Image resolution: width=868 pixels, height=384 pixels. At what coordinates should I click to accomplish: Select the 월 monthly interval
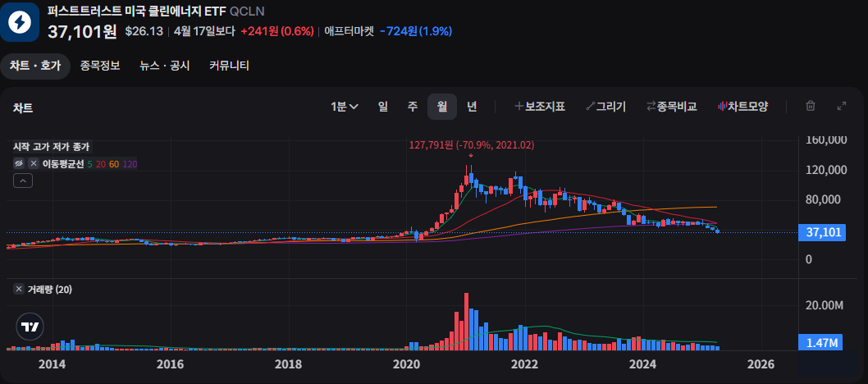441,107
